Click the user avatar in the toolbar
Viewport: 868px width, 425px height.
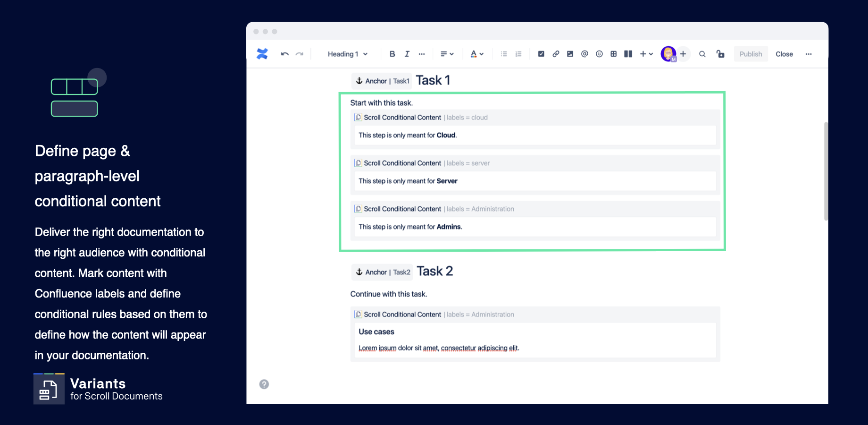pyautogui.click(x=668, y=54)
